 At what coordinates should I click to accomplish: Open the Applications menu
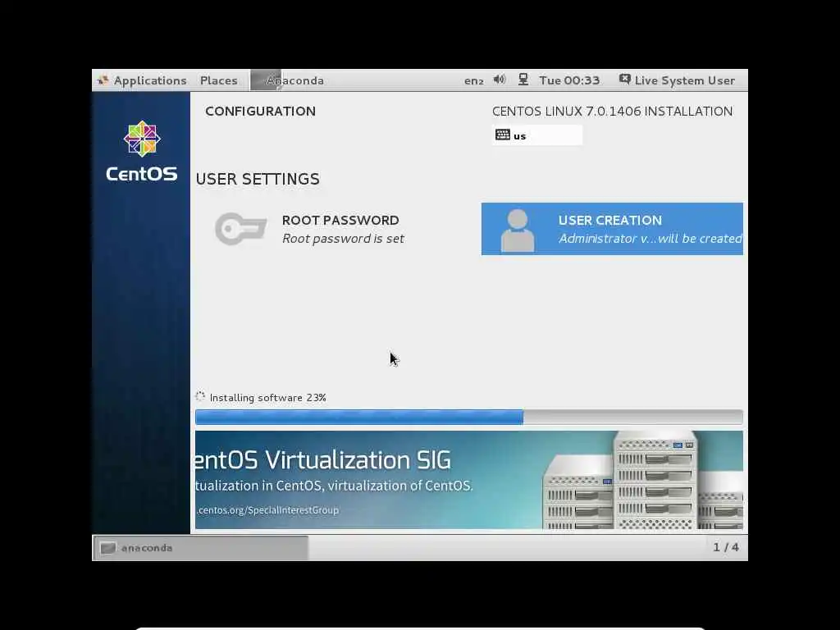[142, 80]
